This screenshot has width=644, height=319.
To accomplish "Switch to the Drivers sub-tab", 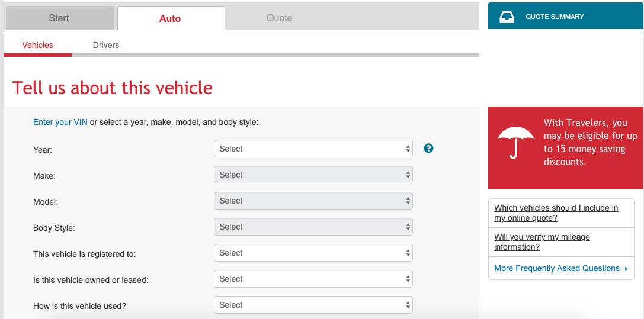I will [x=106, y=45].
